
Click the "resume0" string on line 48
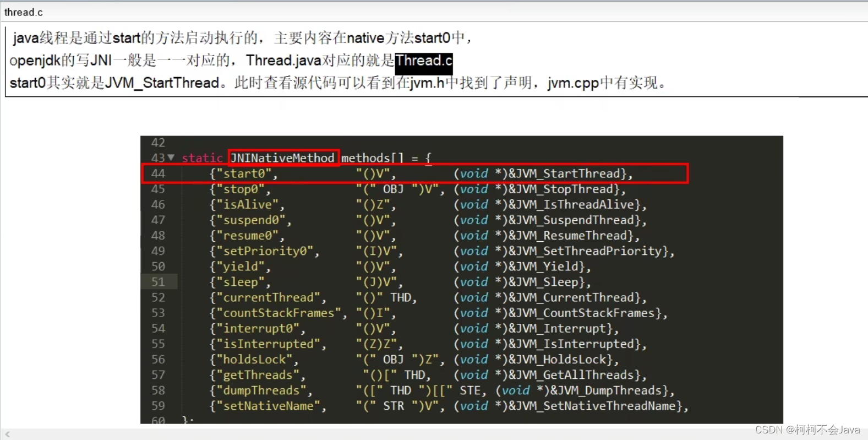pyautogui.click(x=247, y=235)
